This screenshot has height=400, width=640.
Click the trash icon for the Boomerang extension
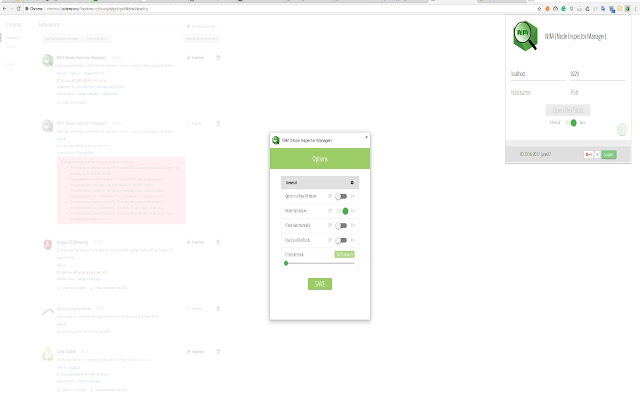(x=218, y=309)
